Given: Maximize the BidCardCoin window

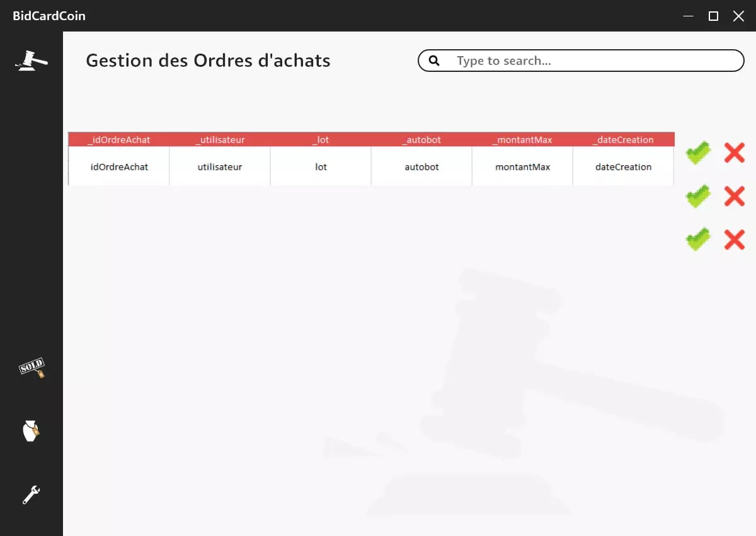Looking at the screenshot, I should tap(713, 16).
